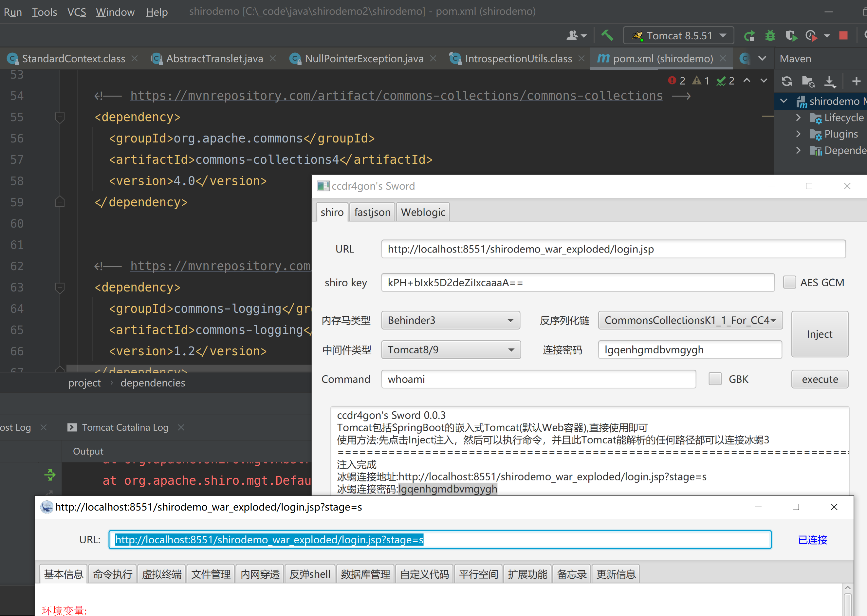Click the Maven download sources icon
Image resolution: width=867 pixels, height=616 pixels.
[830, 81]
